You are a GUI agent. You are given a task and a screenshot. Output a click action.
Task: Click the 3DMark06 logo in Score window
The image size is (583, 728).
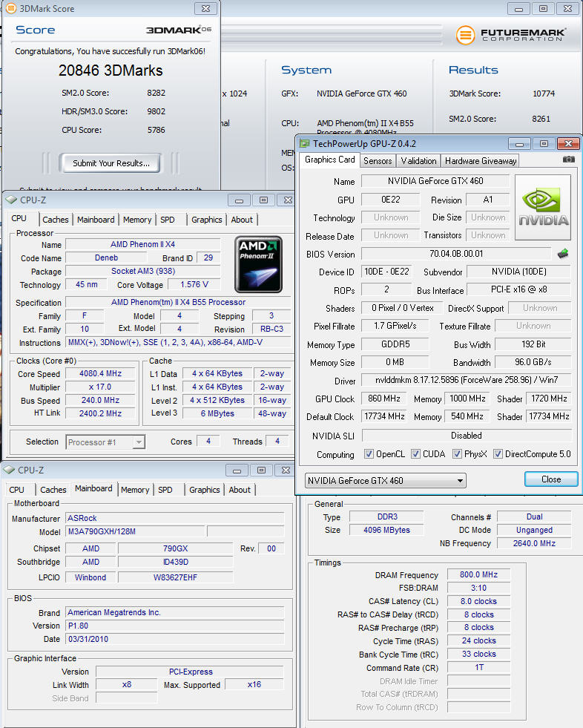click(x=179, y=30)
